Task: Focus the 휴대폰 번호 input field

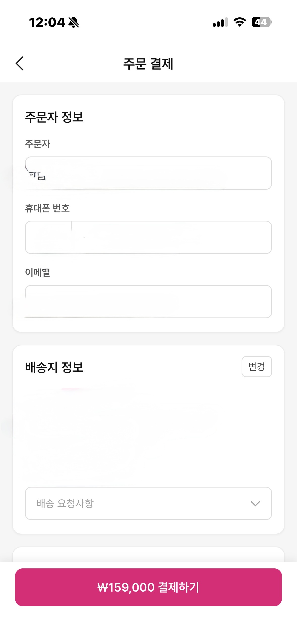Action: [148, 237]
